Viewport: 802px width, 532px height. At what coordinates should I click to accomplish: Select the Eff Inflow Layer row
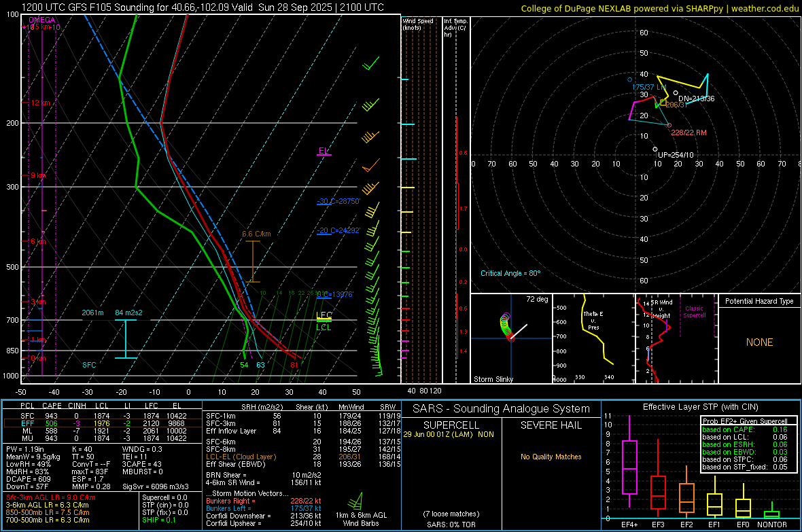point(303,431)
